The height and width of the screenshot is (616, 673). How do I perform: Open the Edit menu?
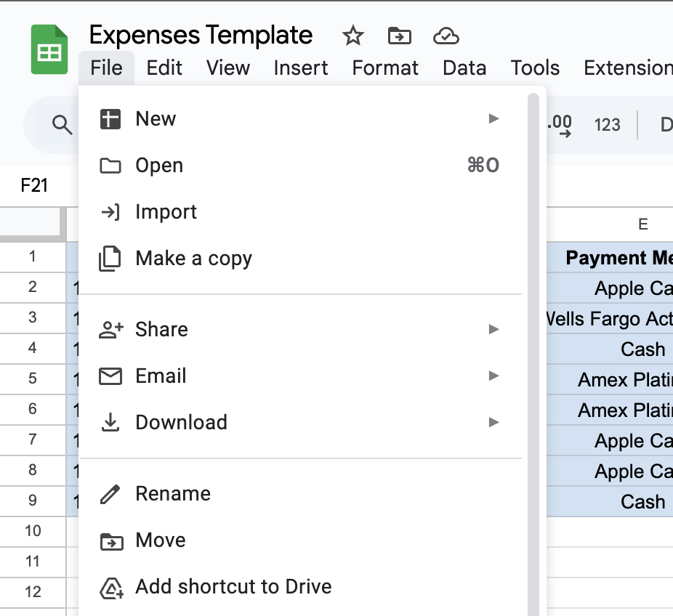[x=164, y=68]
